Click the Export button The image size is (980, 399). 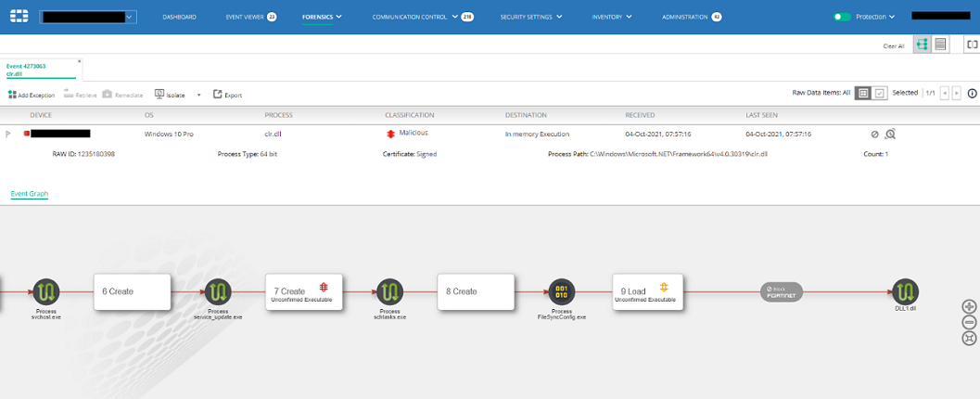click(x=227, y=95)
